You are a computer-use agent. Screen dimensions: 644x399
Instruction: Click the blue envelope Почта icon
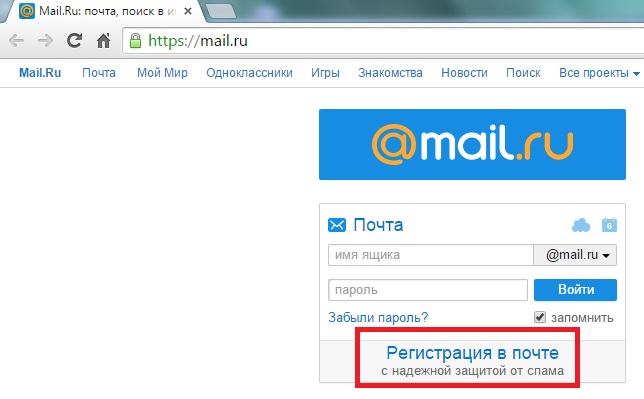pyautogui.click(x=337, y=225)
